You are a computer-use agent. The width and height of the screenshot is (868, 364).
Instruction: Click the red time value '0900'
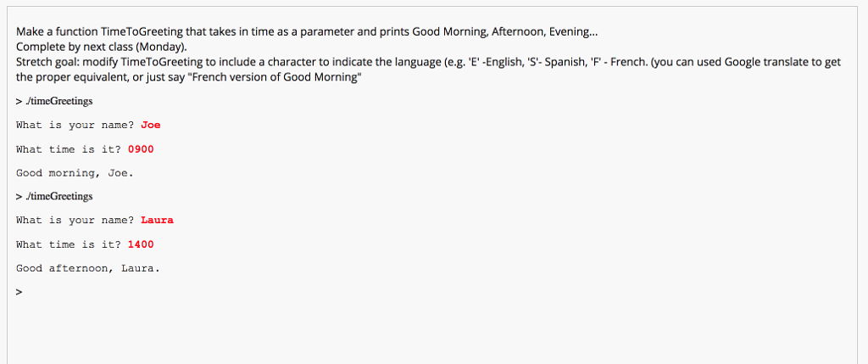point(141,149)
